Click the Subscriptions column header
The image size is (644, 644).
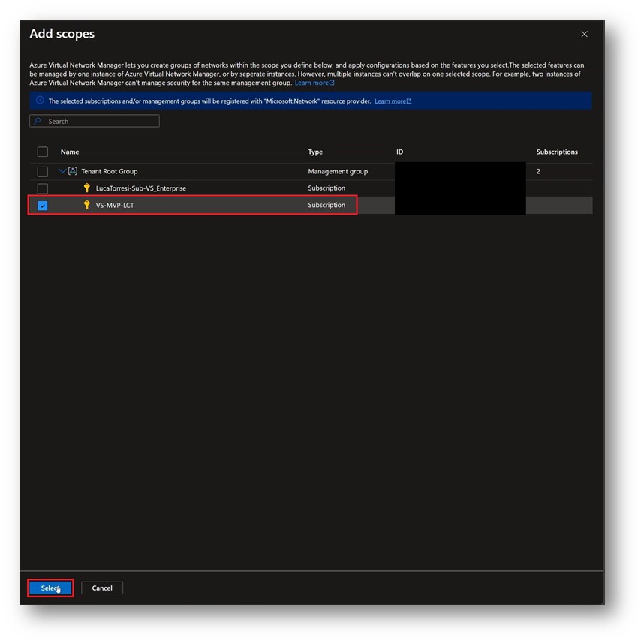557,152
